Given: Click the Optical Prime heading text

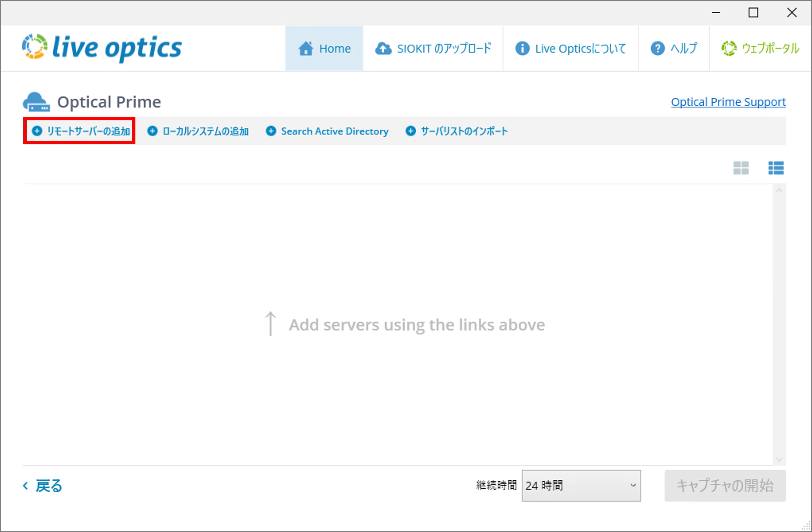Looking at the screenshot, I should (109, 102).
